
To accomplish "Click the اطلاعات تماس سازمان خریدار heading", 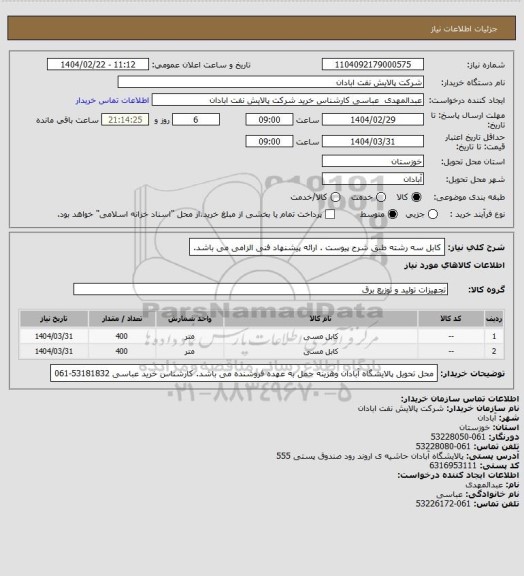I will pos(460,399).
